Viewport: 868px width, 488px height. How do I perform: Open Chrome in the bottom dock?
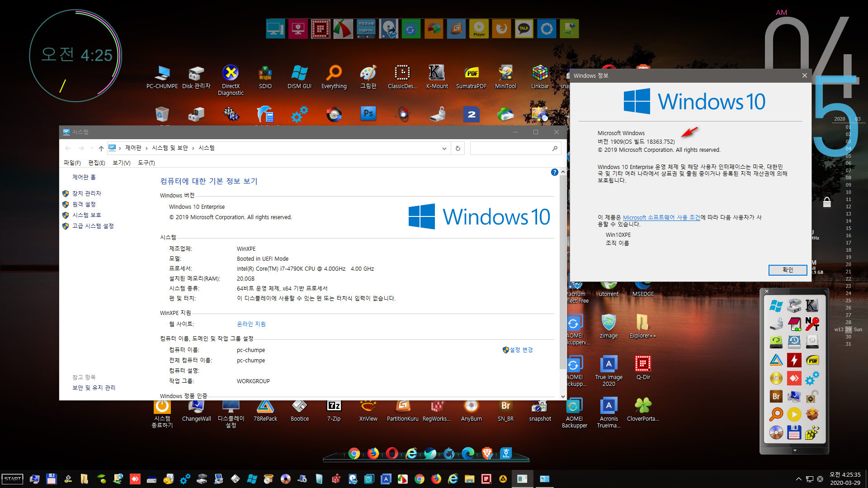click(354, 453)
